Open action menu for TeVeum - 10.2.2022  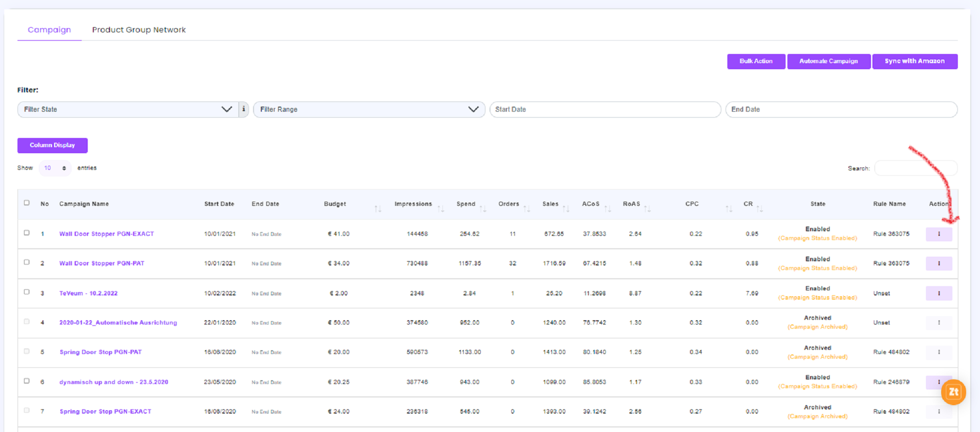938,293
